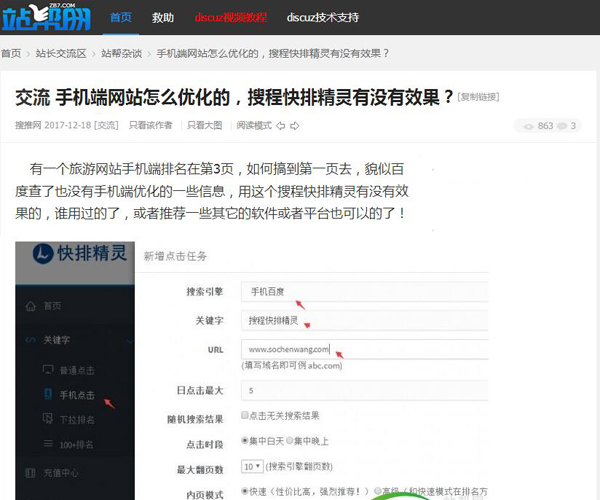Screen dimensions: 600x500
Task: Open 最大翻页数 dropdown showing 10
Action: [x=252, y=466]
